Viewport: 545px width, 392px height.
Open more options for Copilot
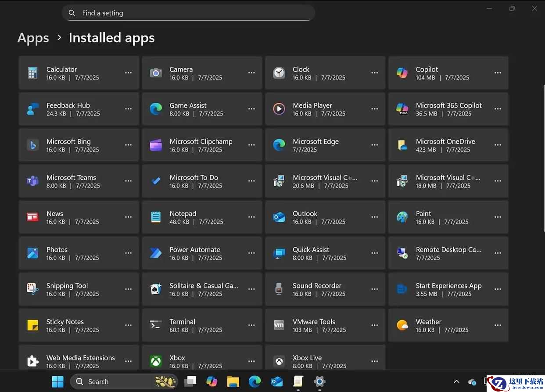pyautogui.click(x=498, y=73)
